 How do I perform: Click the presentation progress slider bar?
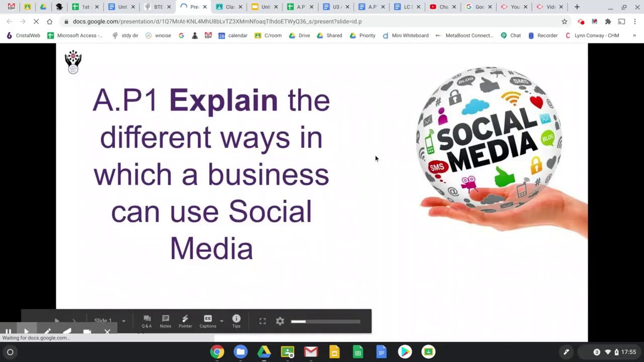click(326, 321)
